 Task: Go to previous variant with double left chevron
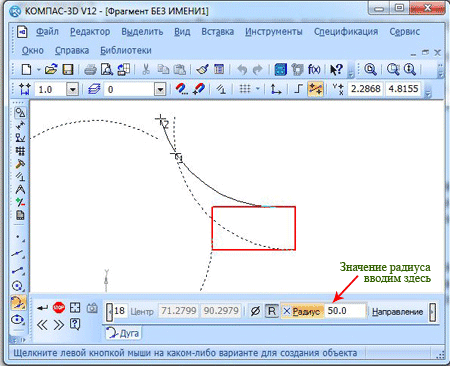42,325
